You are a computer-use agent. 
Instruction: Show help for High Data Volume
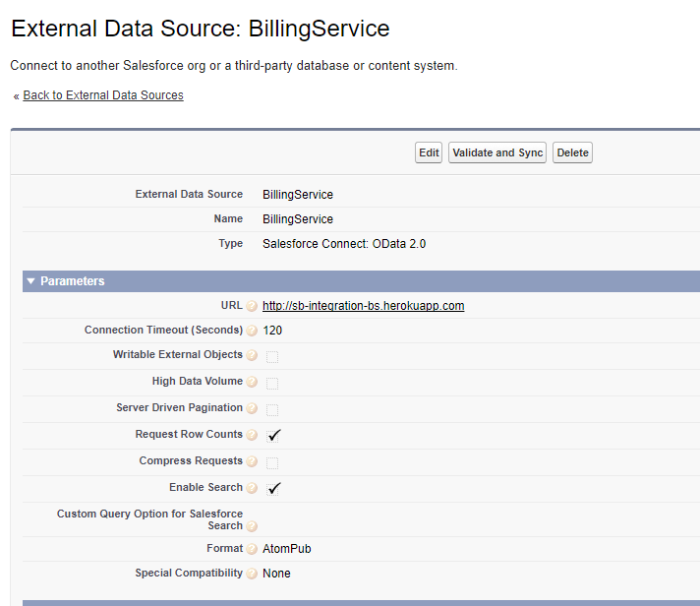click(252, 382)
